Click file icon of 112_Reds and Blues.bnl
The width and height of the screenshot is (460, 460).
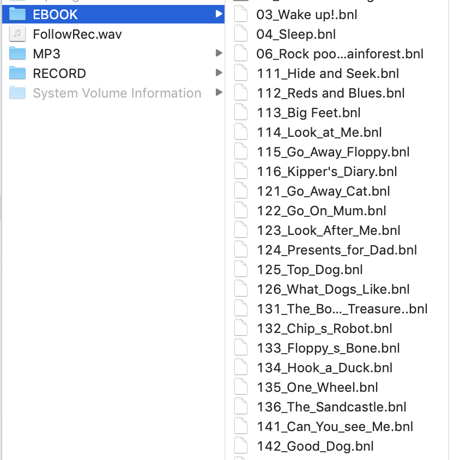point(241,93)
